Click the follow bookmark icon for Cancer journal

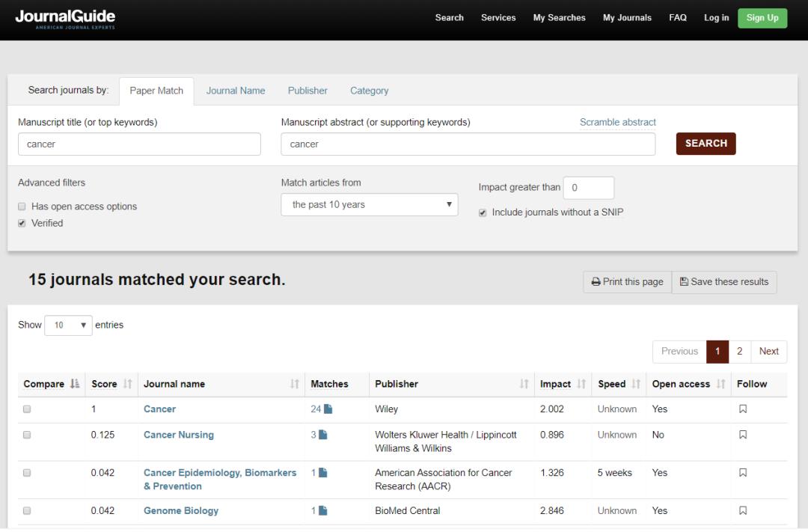[x=743, y=409]
